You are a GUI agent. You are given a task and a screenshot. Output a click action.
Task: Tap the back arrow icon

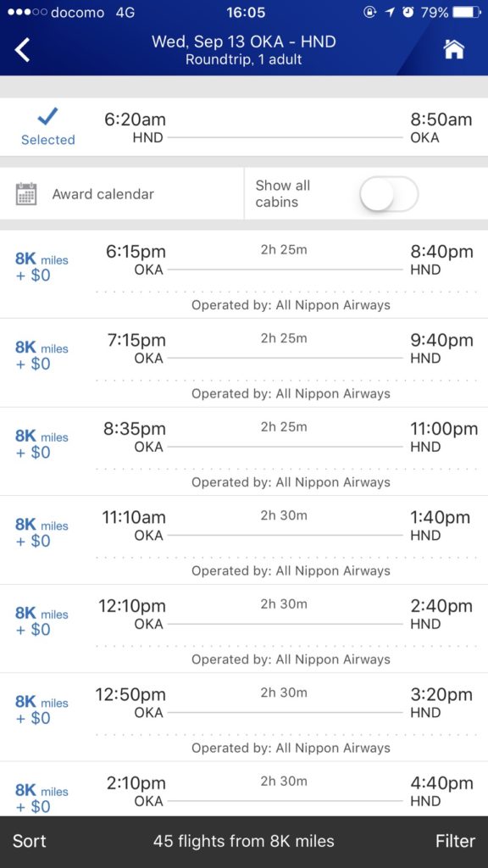22,50
